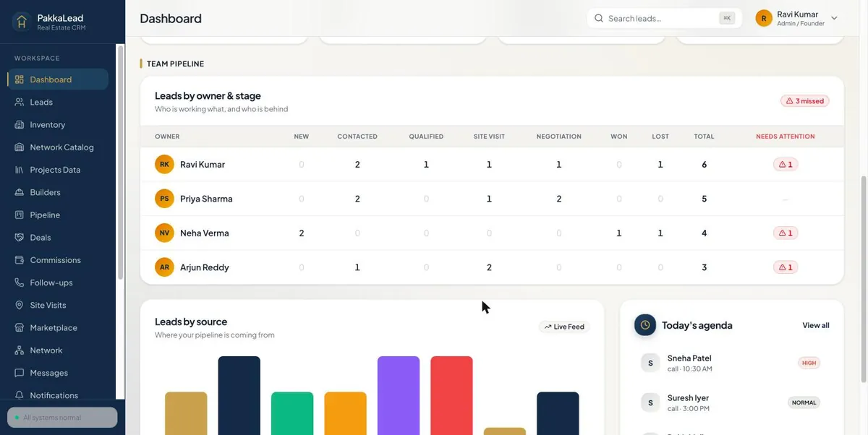
Task: Select Commissions in sidebar
Action: (58, 259)
